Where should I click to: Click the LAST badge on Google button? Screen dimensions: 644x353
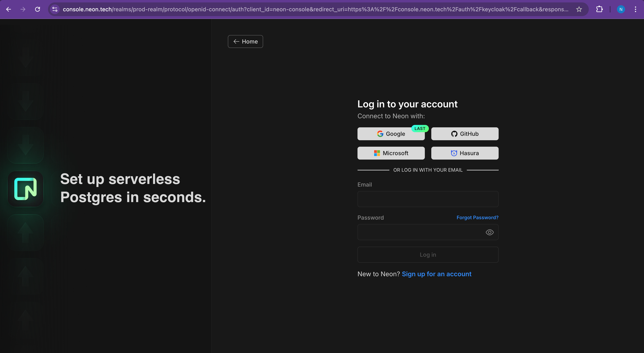420,129
